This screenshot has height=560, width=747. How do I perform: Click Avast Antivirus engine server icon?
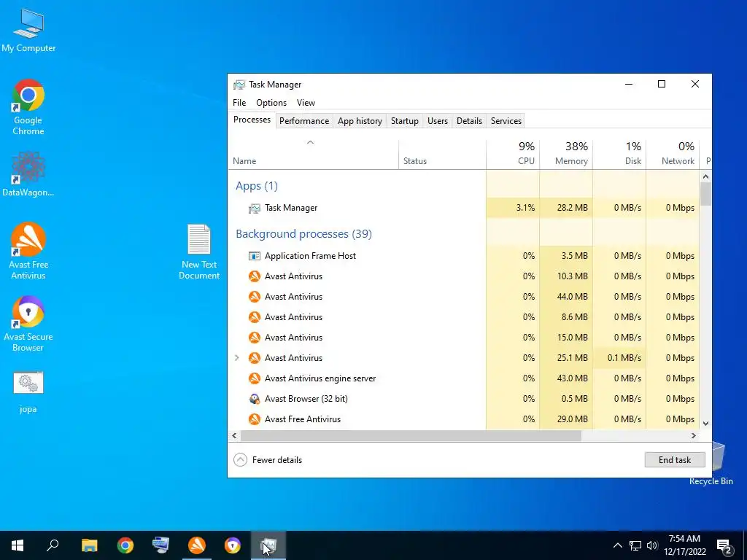pos(255,378)
